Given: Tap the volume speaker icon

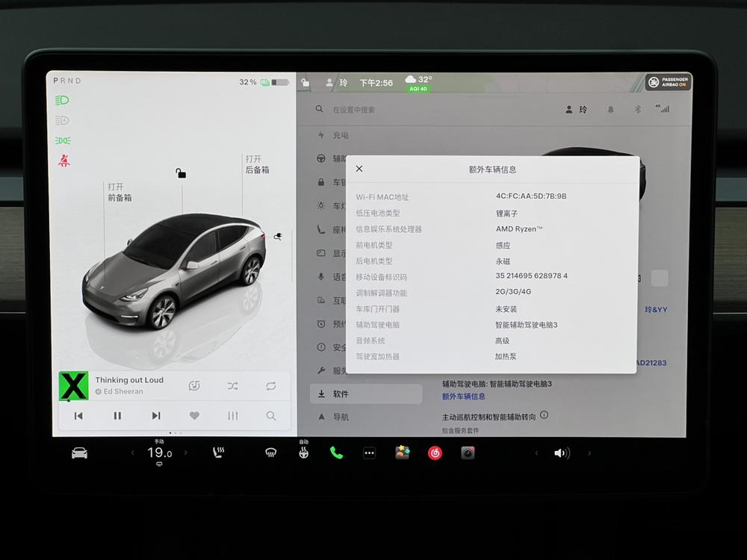Looking at the screenshot, I should (x=562, y=453).
